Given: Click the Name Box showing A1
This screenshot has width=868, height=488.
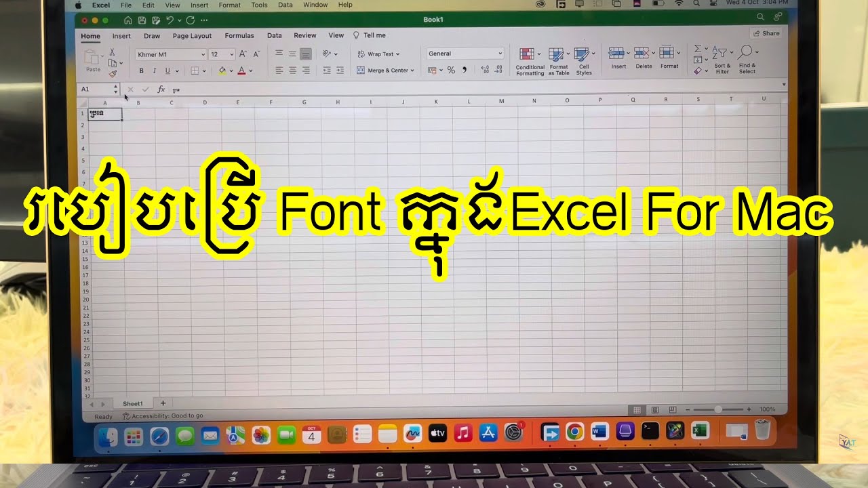Looking at the screenshot, I should [99, 89].
